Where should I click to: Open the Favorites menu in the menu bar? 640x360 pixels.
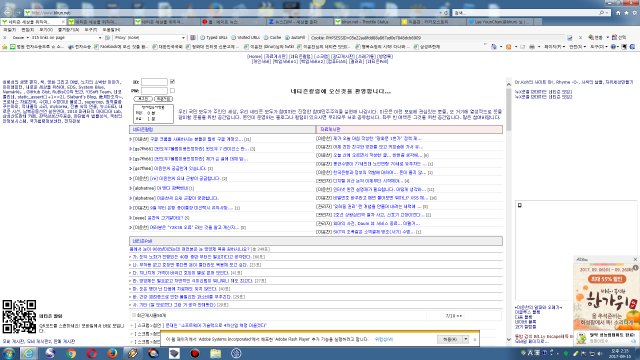click(x=68, y=30)
